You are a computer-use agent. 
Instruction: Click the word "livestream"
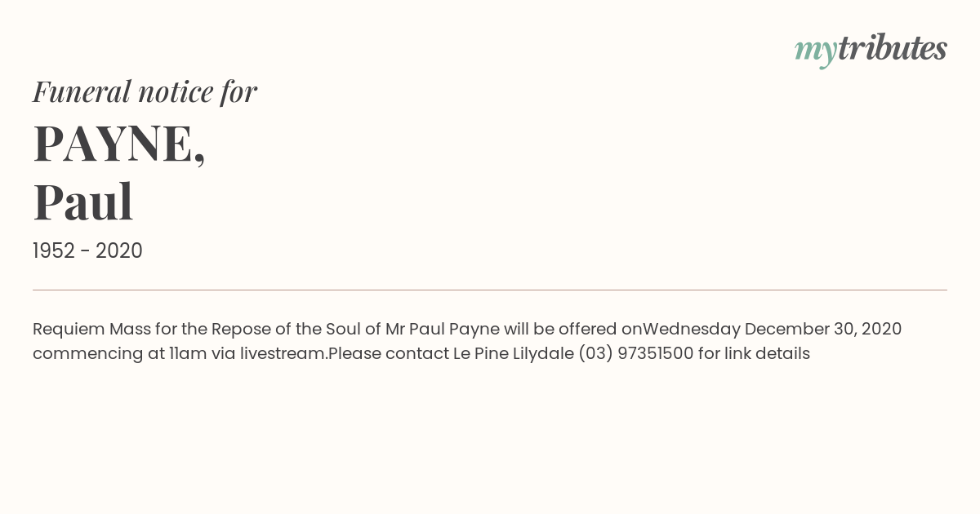pos(282,354)
